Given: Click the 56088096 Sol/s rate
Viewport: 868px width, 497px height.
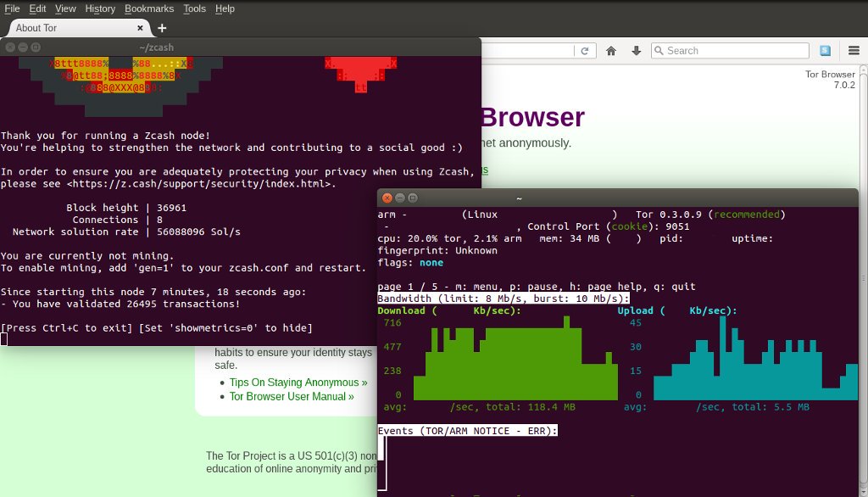Looking at the screenshot, I should coord(198,232).
